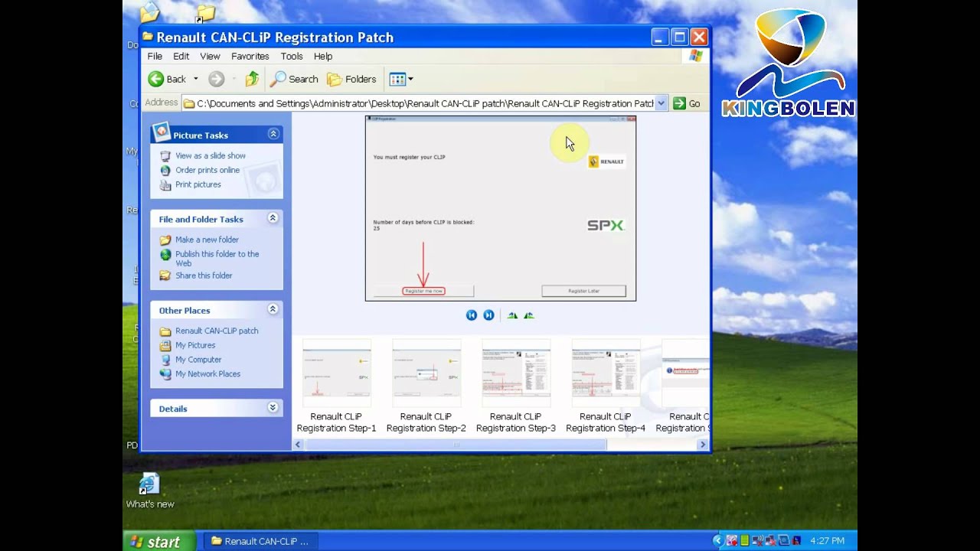
Task: Show the next image in filmstrip
Action: 488,315
